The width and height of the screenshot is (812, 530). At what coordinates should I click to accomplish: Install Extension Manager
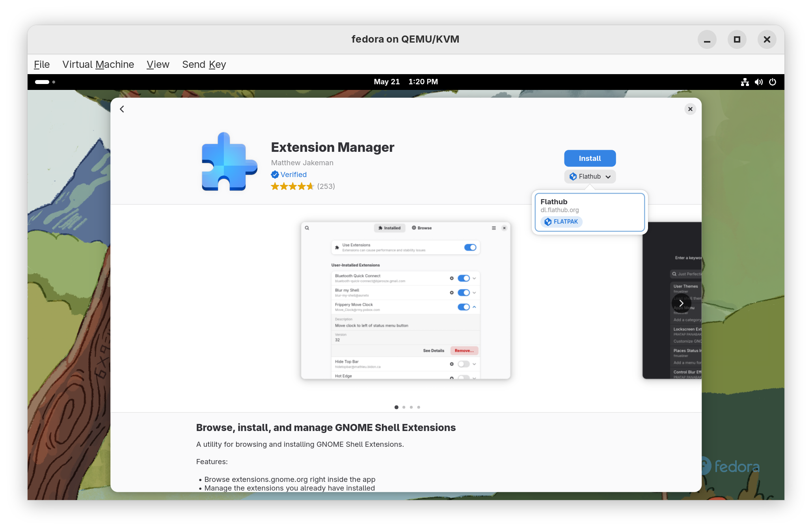[x=590, y=159]
